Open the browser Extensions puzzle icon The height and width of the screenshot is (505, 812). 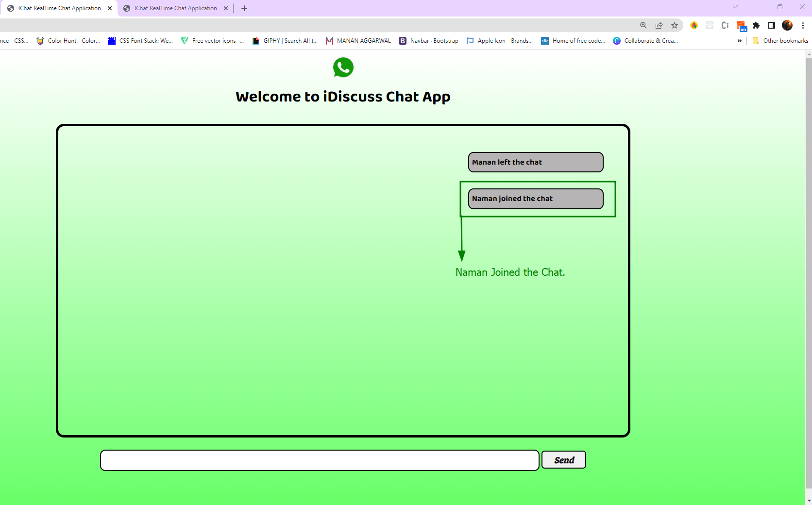pos(756,25)
